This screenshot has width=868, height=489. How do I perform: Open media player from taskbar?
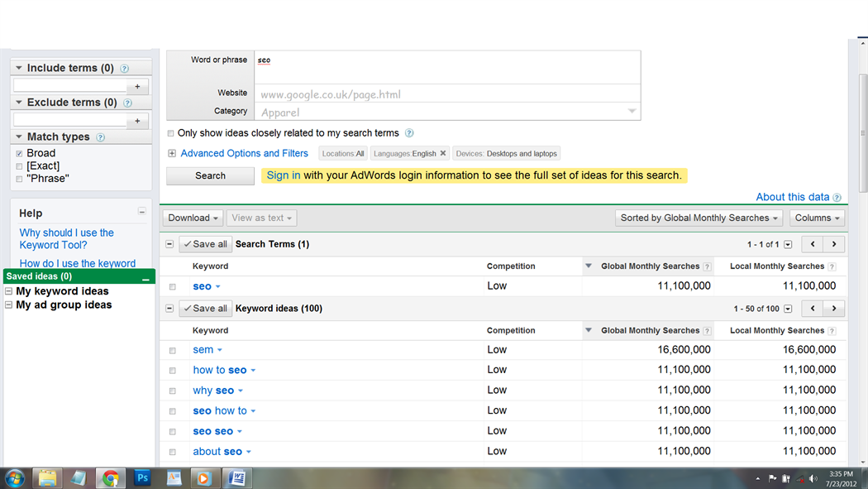click(x=203, y=478)
